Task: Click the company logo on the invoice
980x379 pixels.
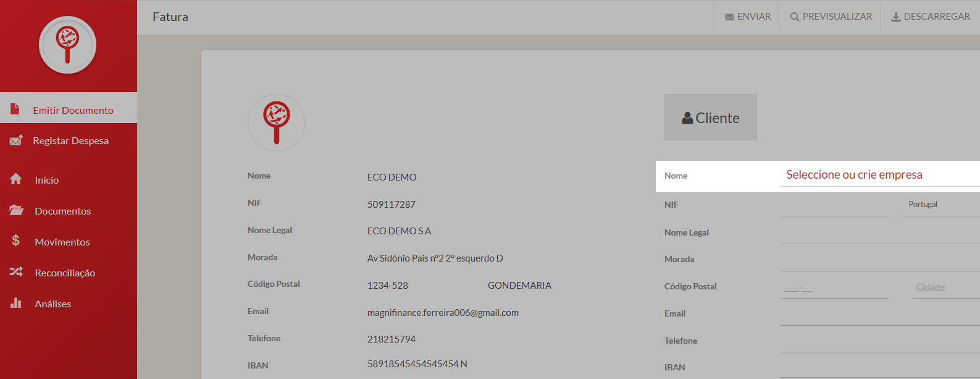Action: [x=276, y=122]
